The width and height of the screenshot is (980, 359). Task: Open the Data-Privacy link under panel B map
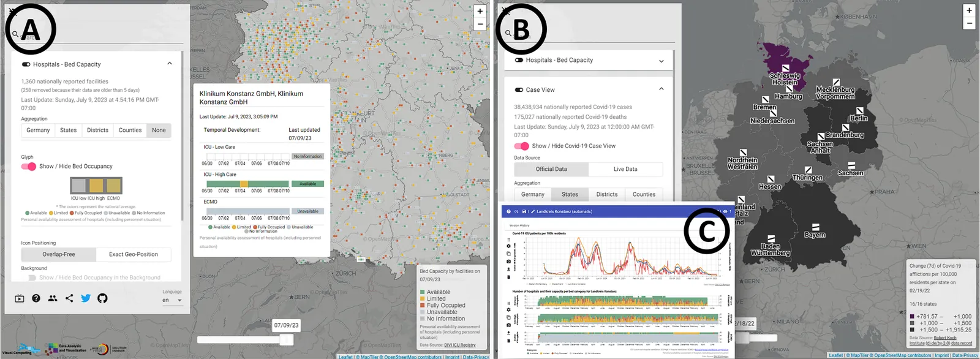[965, 355]
